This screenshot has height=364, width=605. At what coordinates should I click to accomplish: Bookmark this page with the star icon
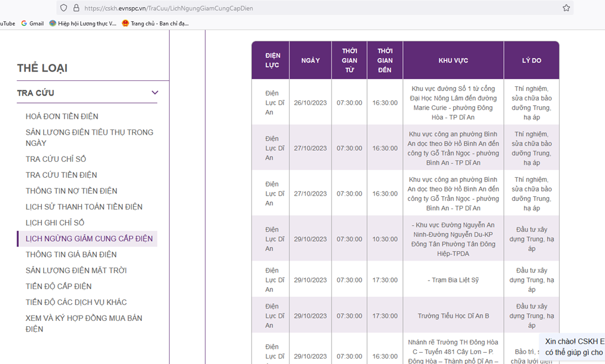pos(566,8)
